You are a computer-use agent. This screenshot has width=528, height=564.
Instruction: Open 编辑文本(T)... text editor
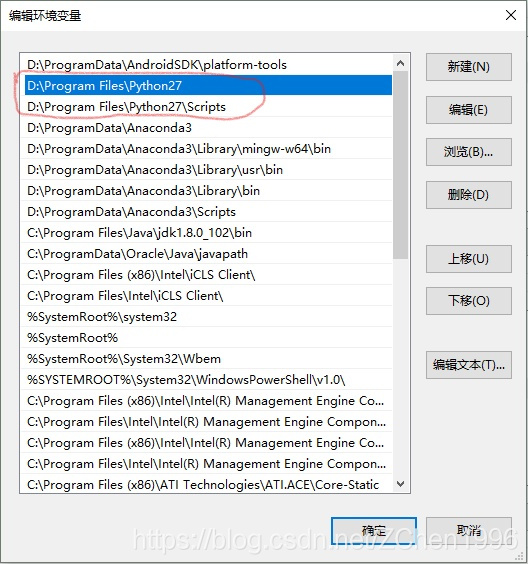(469, 365)
